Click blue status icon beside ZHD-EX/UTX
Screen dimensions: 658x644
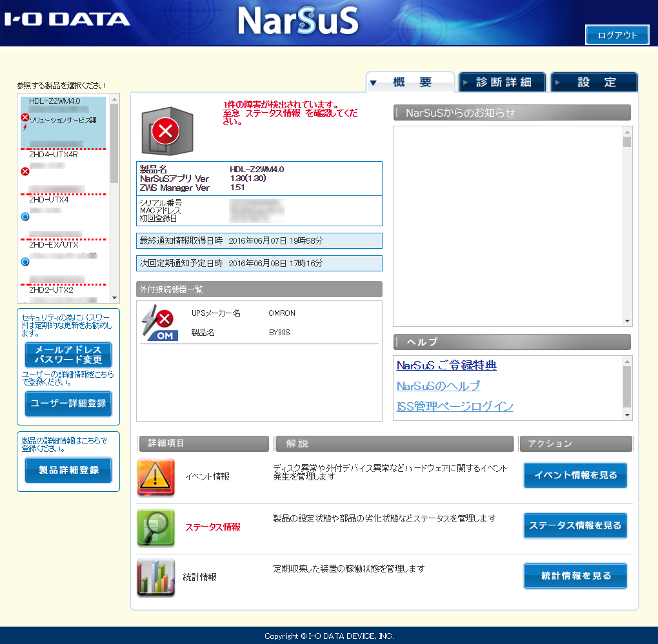click(25, 262)
